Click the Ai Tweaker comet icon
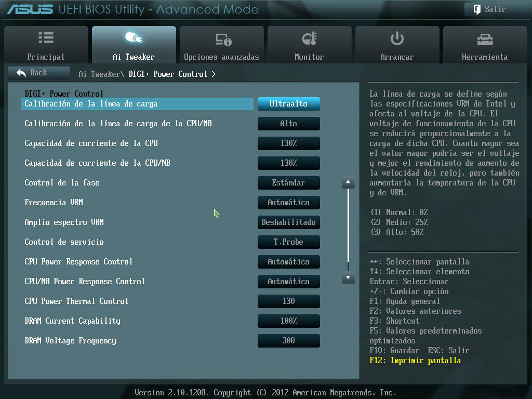Viewport: 532px width, 399px height. [x=134, y=37]
